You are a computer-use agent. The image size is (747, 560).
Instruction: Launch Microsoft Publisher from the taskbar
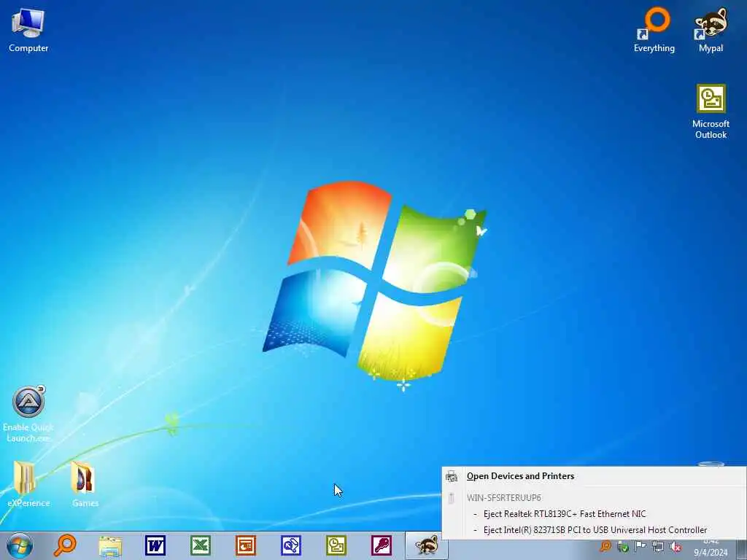(x=291, y=545)
